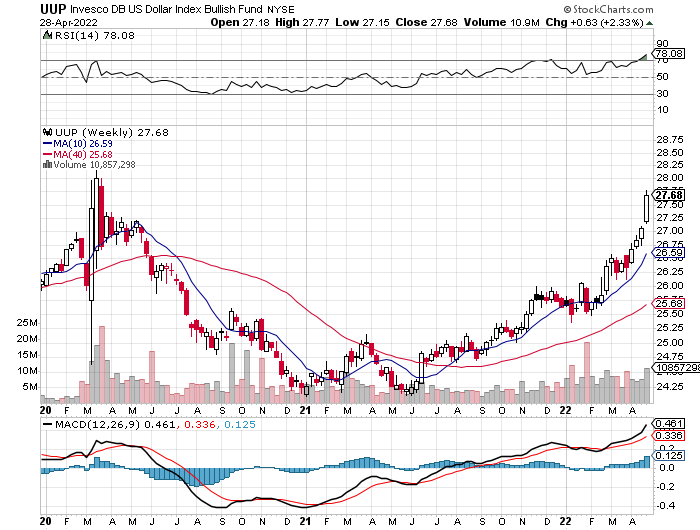This screenshot has height=530, width=700.
Task: Click the -0.4 MACD axis label
Action: click(x=666, y=505)
